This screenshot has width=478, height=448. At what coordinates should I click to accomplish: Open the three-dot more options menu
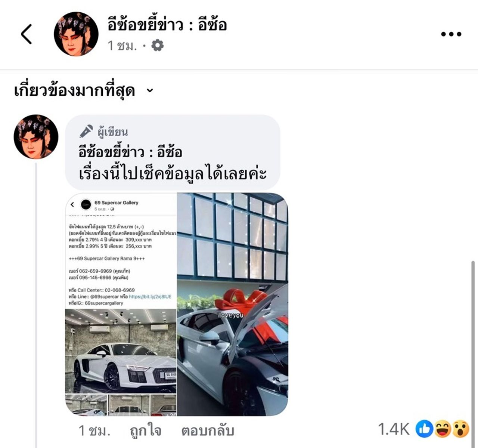pyautogui.click(x=451, y=34)
